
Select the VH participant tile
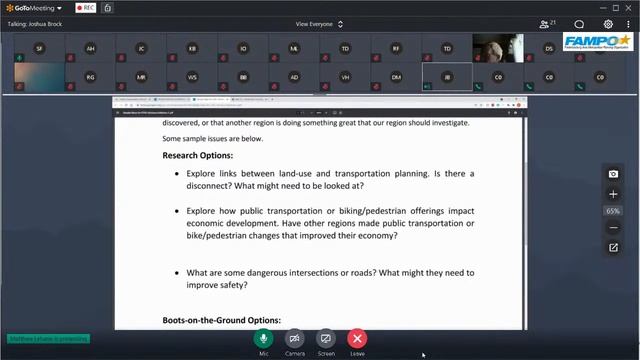pos(345,77)
